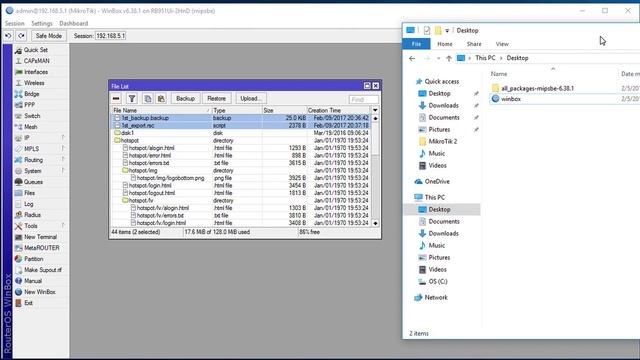The width and height of the screenshot is (640, 360).
Task: Open the View ribbon tab in Explorer
Action: [502, 44]
